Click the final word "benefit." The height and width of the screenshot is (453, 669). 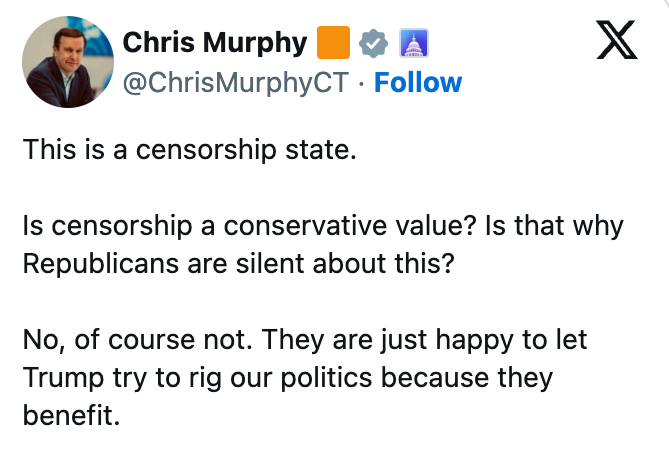pos(71,415)
